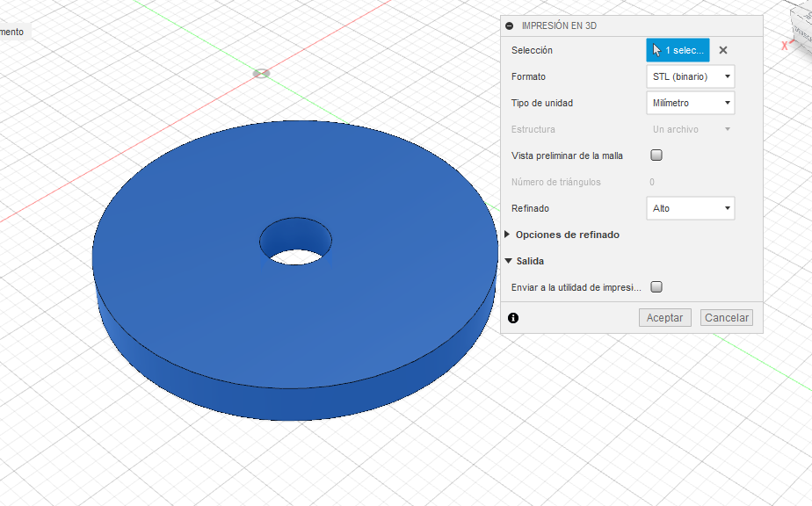Open the Refinado dropdown set to Alto
812x506 pixels.
pyautogui.click(x=691, y=208)
